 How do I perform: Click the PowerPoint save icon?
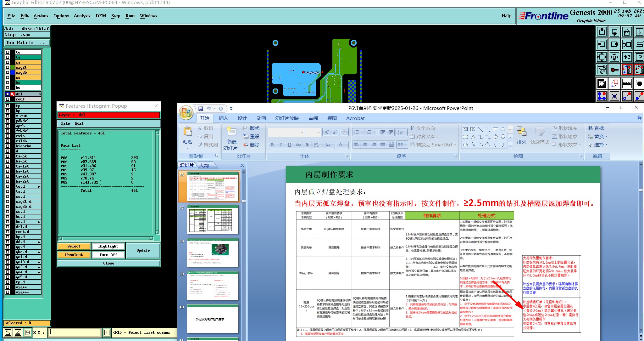click(201, 109)
